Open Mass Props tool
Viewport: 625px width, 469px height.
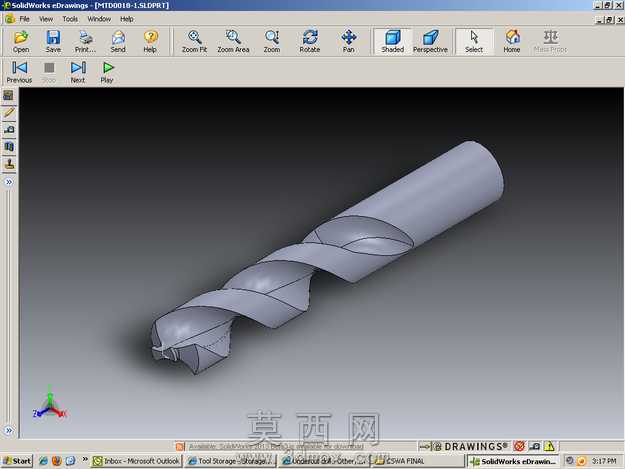550,41
